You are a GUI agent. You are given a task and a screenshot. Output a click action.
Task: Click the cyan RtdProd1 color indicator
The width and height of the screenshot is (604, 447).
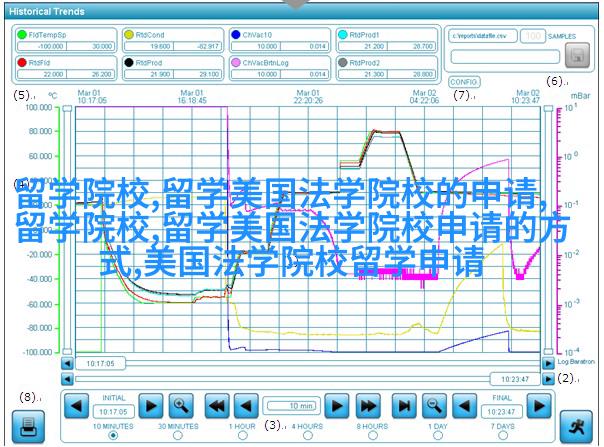point(343,35)
